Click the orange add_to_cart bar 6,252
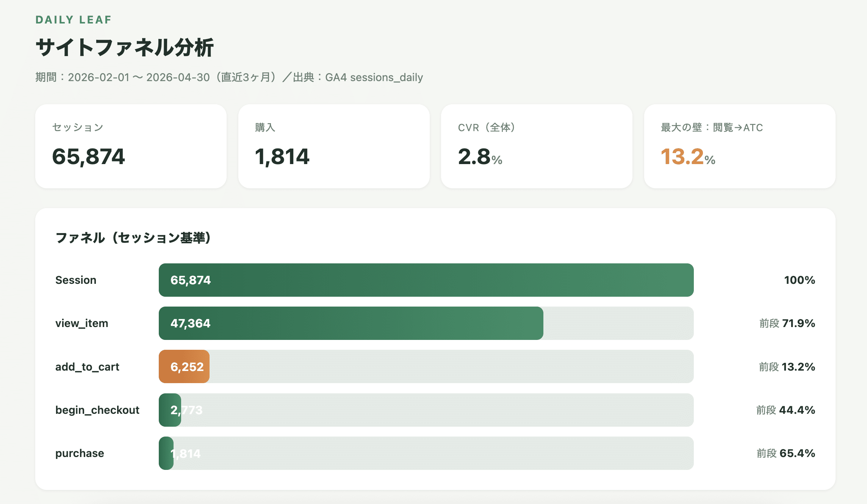This screenshot has height=504, width=867. [x=184, y=366]
